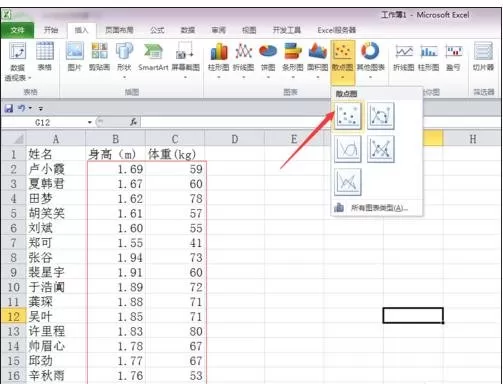
Task: Switch to the View (视图) tab
Action: (249, 30)
